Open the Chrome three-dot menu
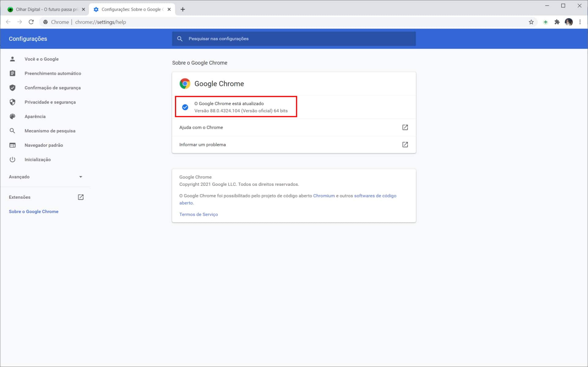 click(x=580, y=22)
